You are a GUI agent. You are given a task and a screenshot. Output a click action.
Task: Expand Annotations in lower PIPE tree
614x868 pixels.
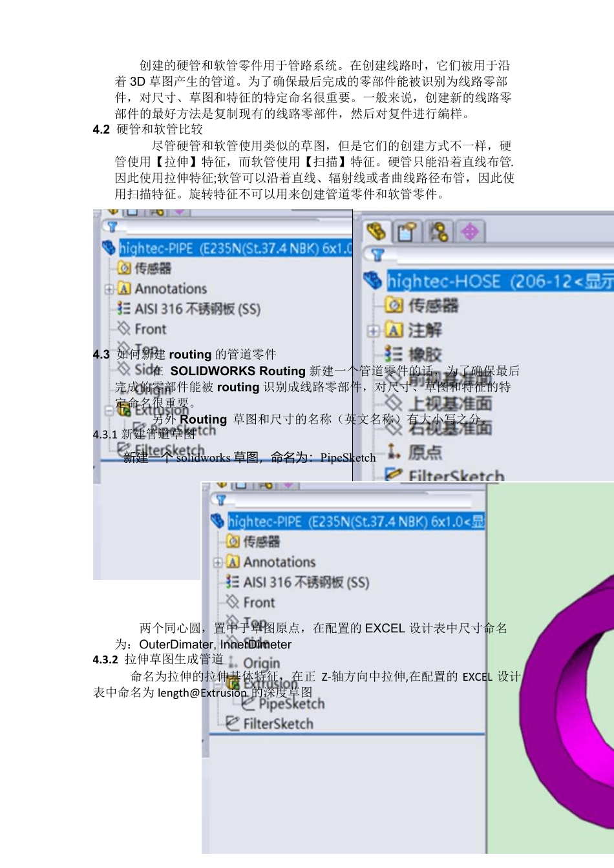(218, 563)
